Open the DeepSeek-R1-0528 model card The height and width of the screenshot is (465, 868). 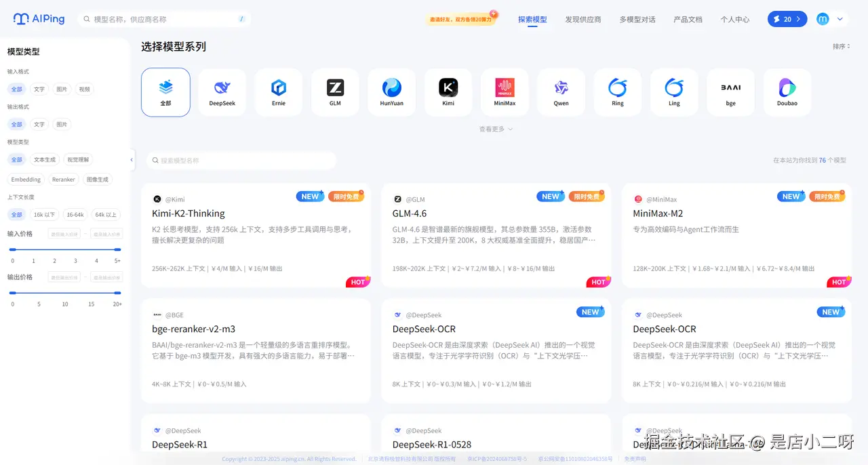point(496,434)
